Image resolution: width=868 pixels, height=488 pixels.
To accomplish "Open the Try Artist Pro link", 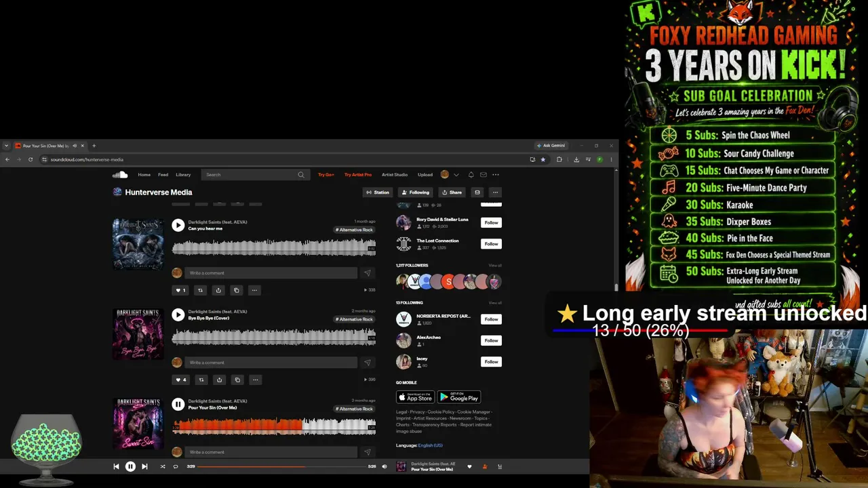I will [358, 175].
